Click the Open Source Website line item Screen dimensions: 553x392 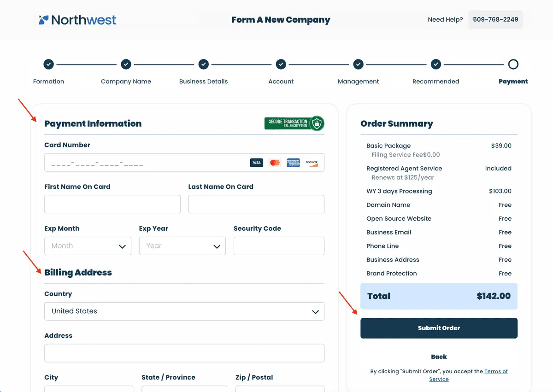click(399, 218)
